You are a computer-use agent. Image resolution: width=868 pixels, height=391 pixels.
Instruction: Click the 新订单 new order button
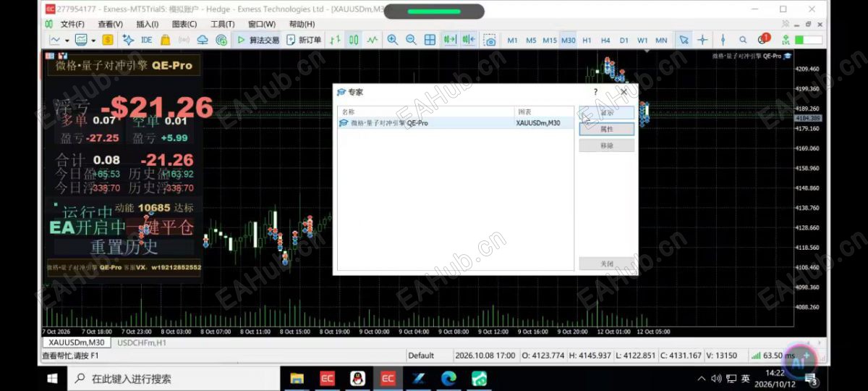point(304,40)
